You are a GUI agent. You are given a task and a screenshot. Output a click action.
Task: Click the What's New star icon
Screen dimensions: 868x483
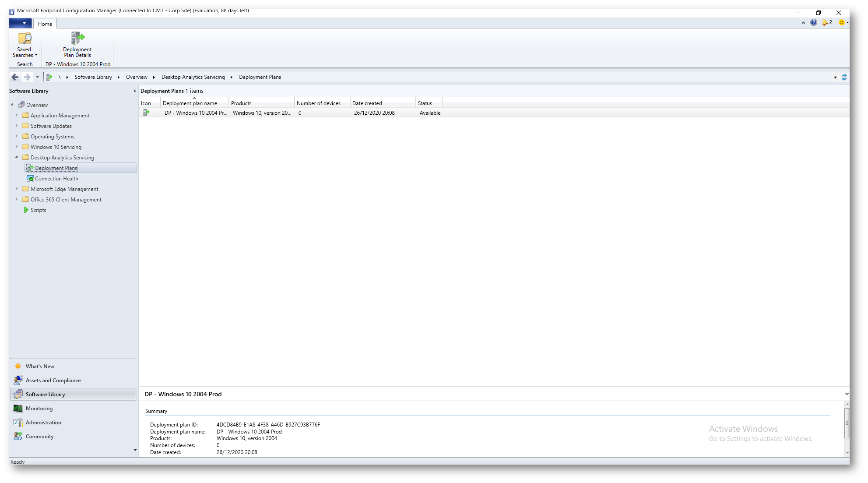coord(18,367)
